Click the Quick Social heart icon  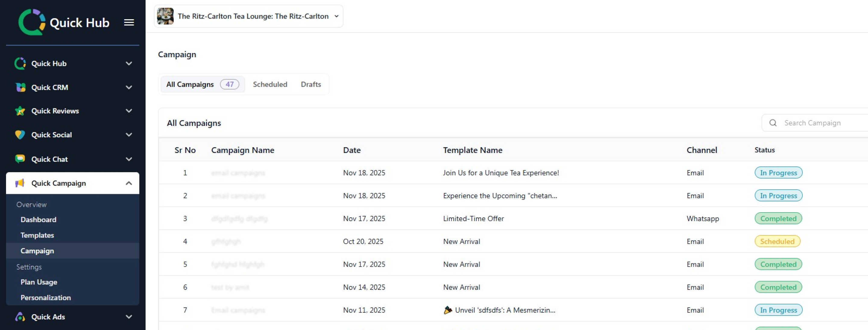coord(20,135)
